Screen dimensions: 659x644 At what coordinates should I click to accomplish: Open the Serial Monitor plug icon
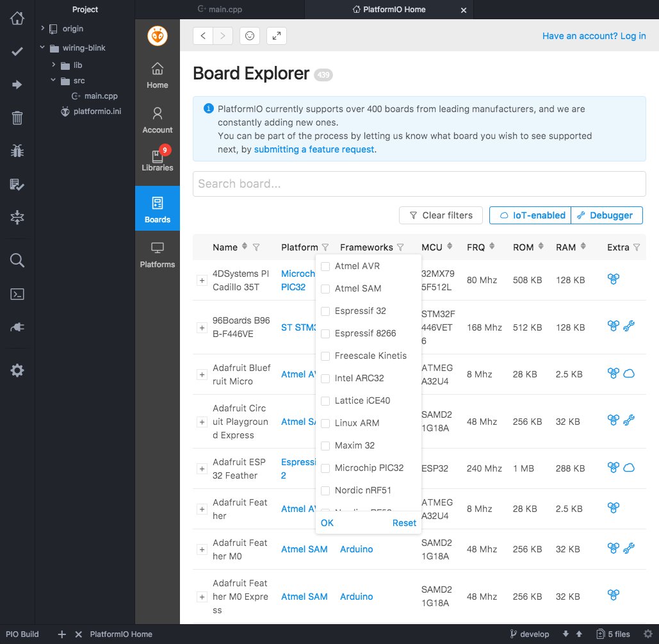click(x=17, y=327)
